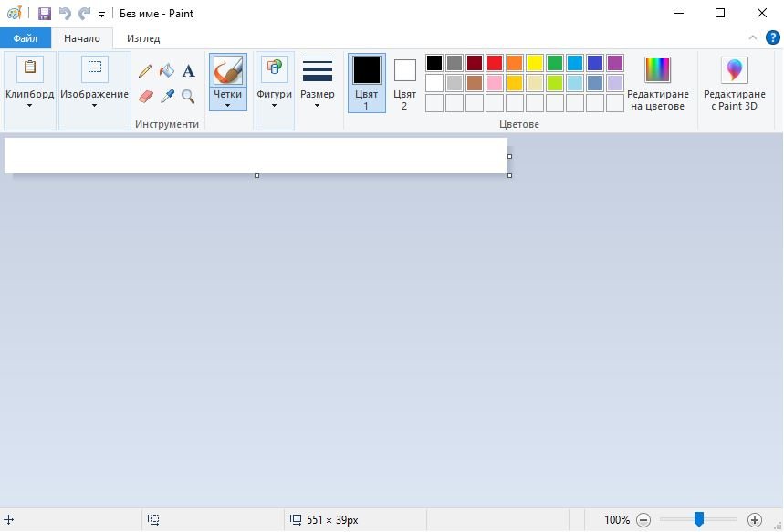Viewport: 784px width, 532px height.
Task: Click the Paint application icon in title bar
Action: pos(15,13)
